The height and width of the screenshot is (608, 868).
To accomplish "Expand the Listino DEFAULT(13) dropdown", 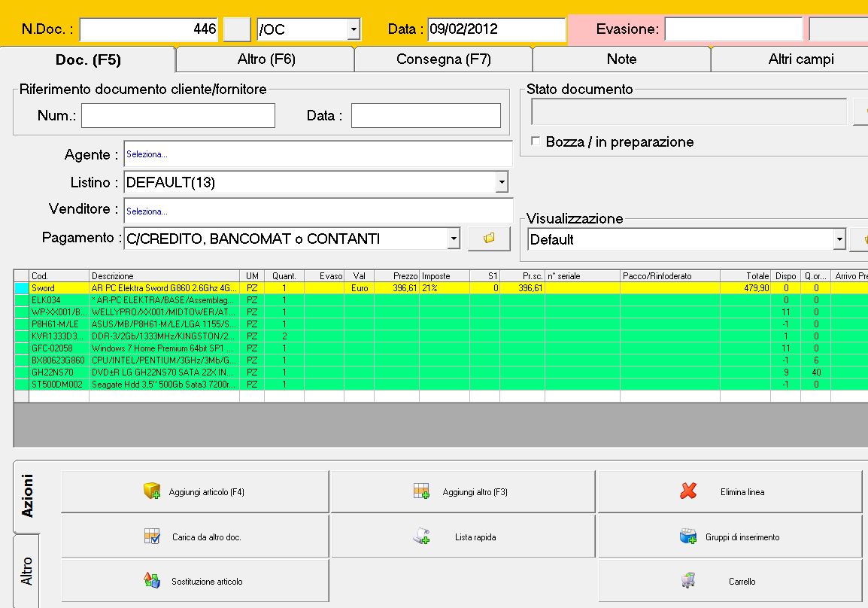I will coord(501,182).
